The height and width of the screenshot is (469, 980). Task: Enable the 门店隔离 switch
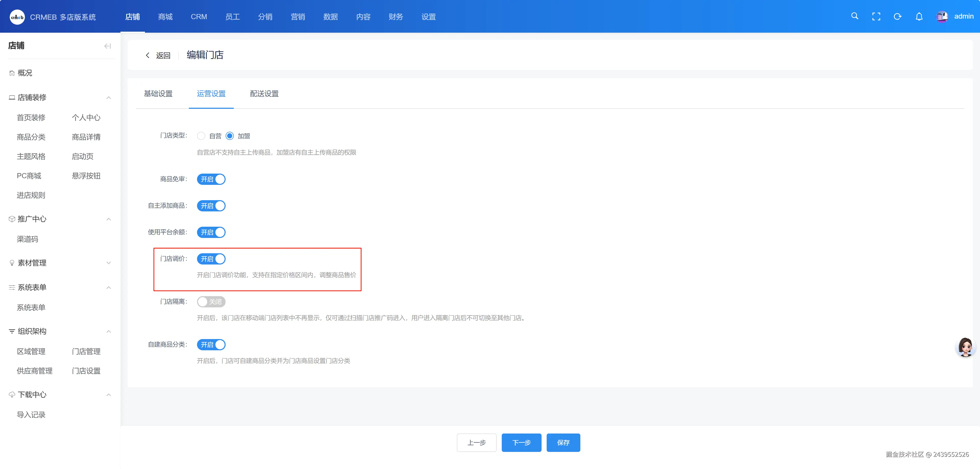pos(211,302)
